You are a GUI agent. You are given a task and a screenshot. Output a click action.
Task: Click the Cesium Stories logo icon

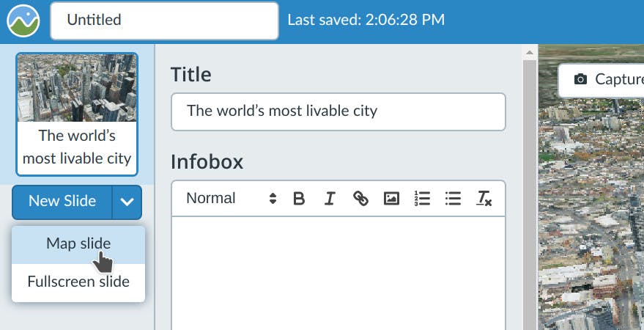[23, 21]
